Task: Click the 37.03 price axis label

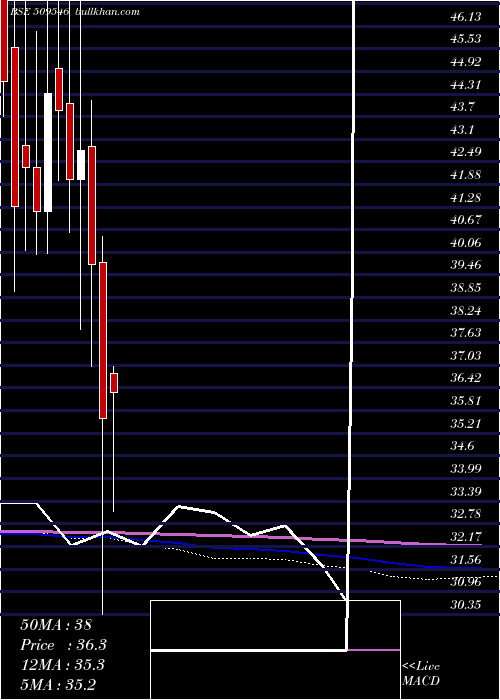Action: [x=466, y=355]
